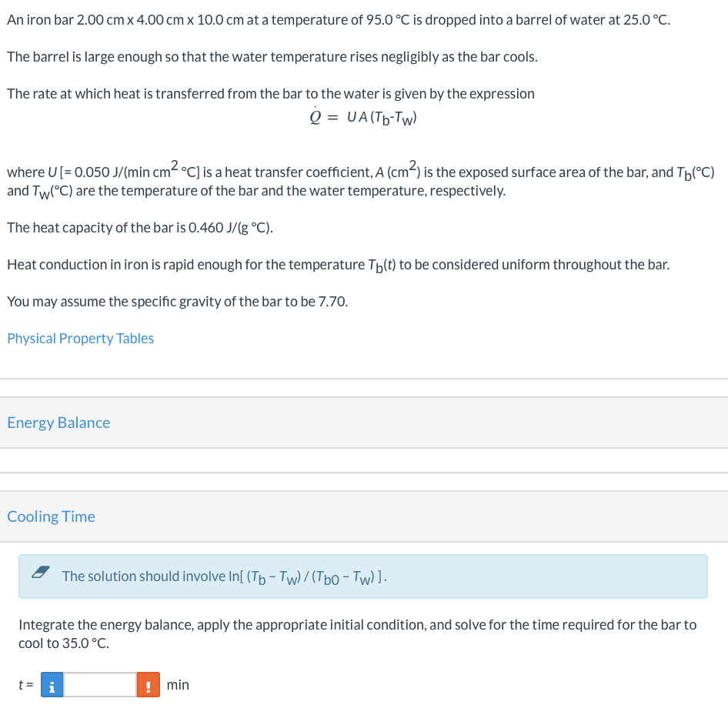Click the blue hint banner about ln expression
This screenshot has width=728, height=705.
(362, 576)
